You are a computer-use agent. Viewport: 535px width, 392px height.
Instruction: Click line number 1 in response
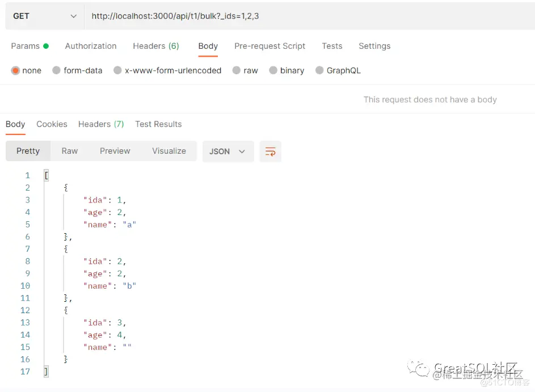(27, 175)
